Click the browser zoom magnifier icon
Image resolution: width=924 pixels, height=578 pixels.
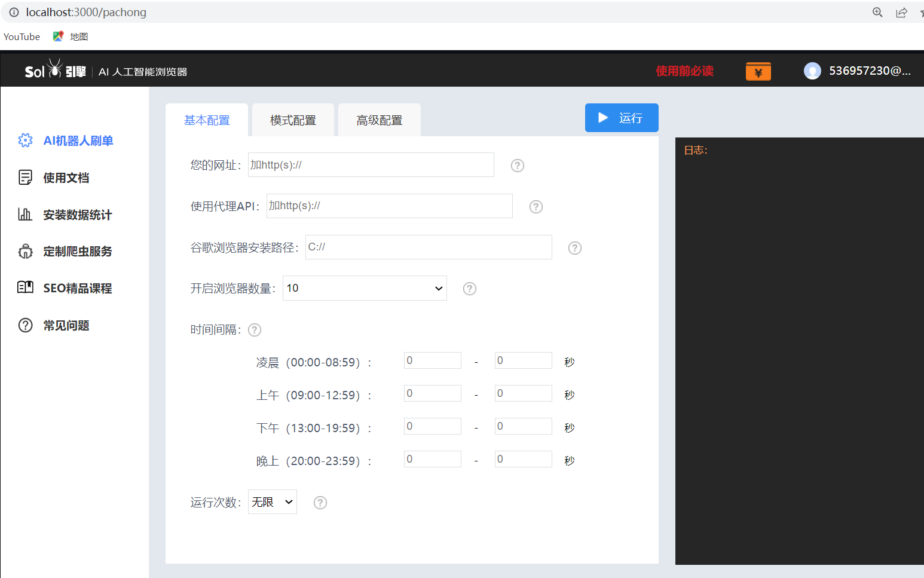(x=877, y=12)
